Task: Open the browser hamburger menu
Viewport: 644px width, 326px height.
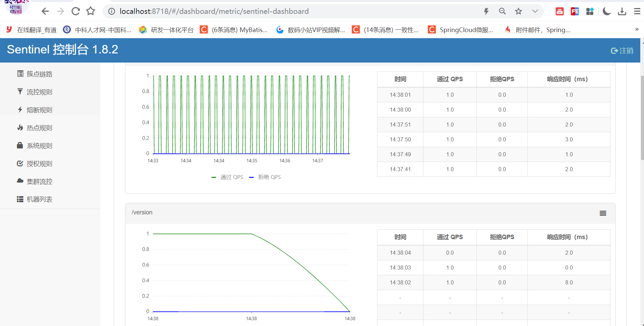Action: [x=637, y=11]
